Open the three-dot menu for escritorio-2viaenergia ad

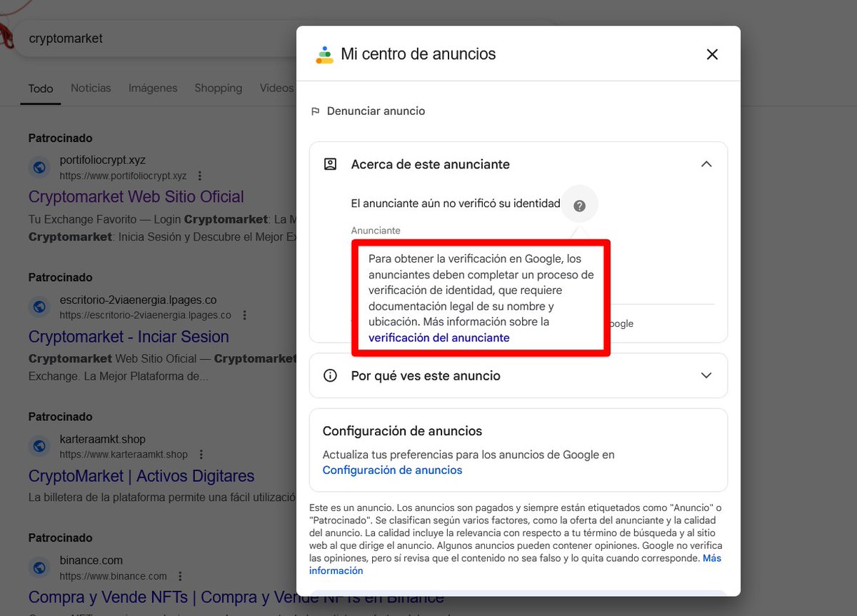coord(244,315)
